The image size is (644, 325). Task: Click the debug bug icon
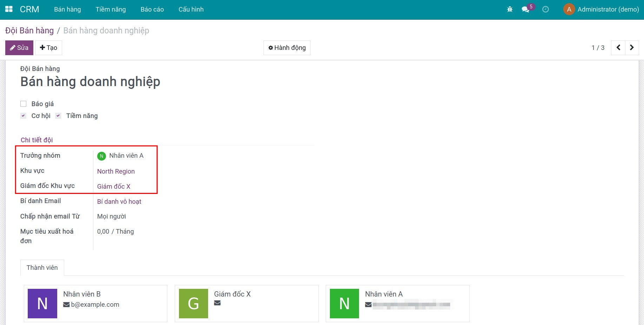(510, 9)
